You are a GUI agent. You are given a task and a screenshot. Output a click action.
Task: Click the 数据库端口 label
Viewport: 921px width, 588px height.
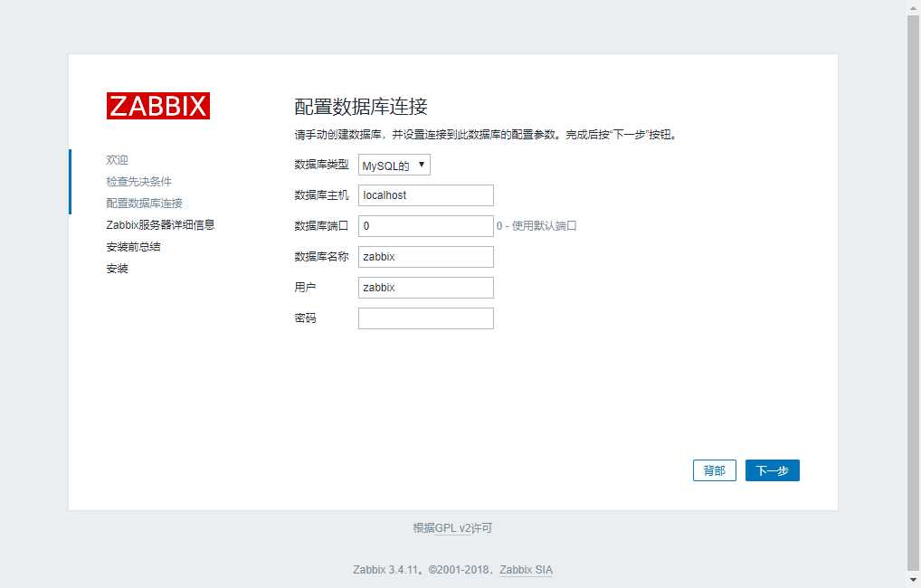(321, 225)
